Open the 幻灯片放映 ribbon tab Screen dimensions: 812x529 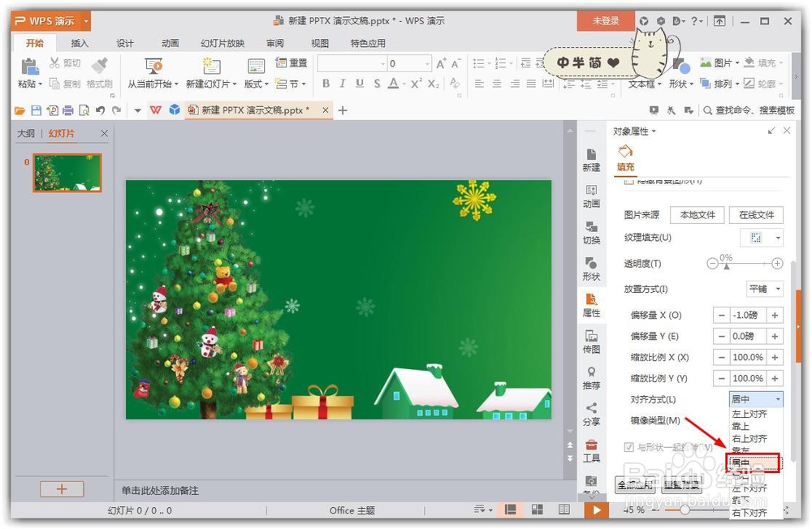222,43
